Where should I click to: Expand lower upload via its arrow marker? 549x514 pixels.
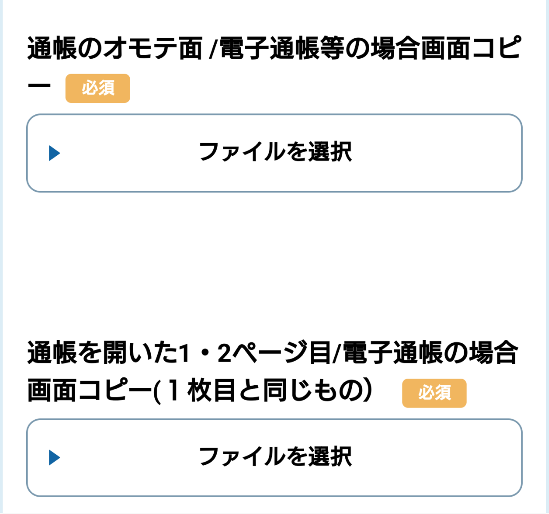pos(54,458)
